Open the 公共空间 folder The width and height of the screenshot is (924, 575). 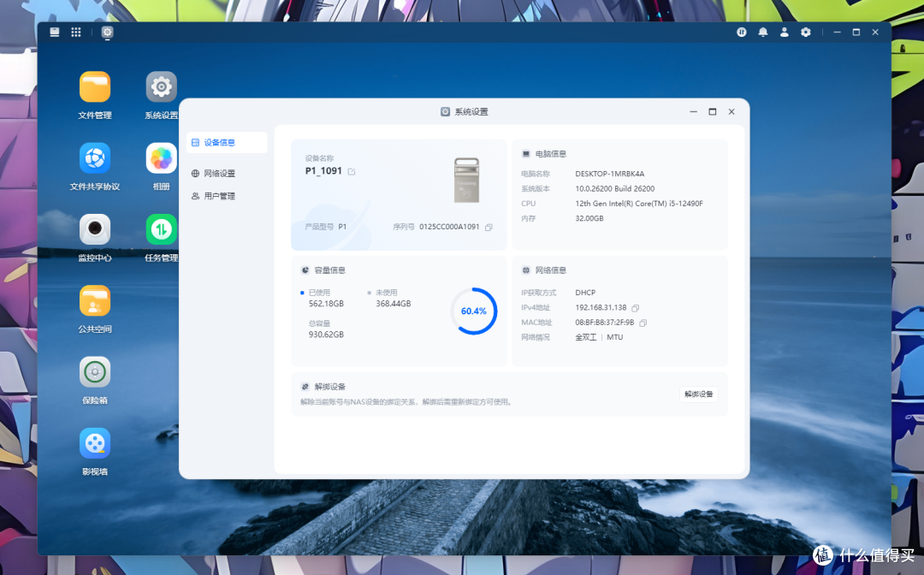[x=95, y=301]
